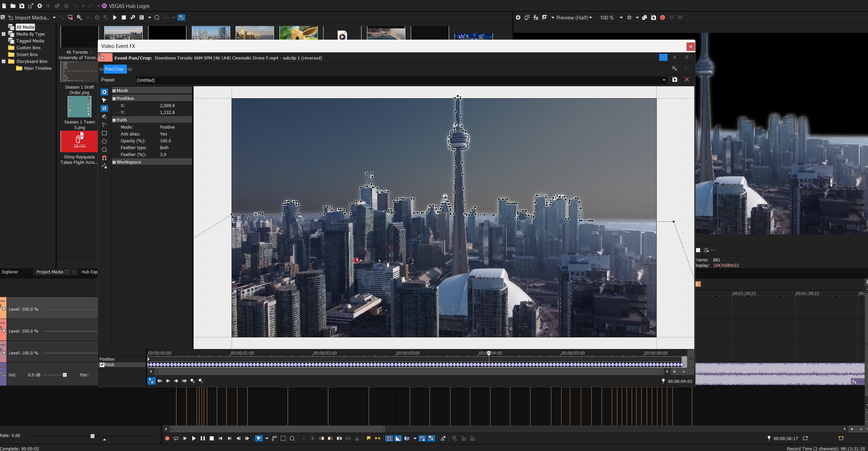The width and height of the screenshot is (868, 451).
Task: Expand the Workspace properties section
Action: click(114, 162)
